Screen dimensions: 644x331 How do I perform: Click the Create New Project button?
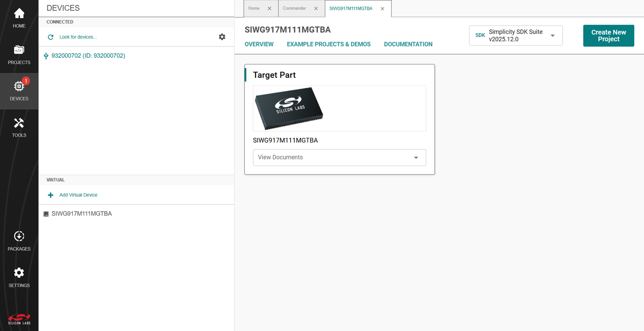608,36
